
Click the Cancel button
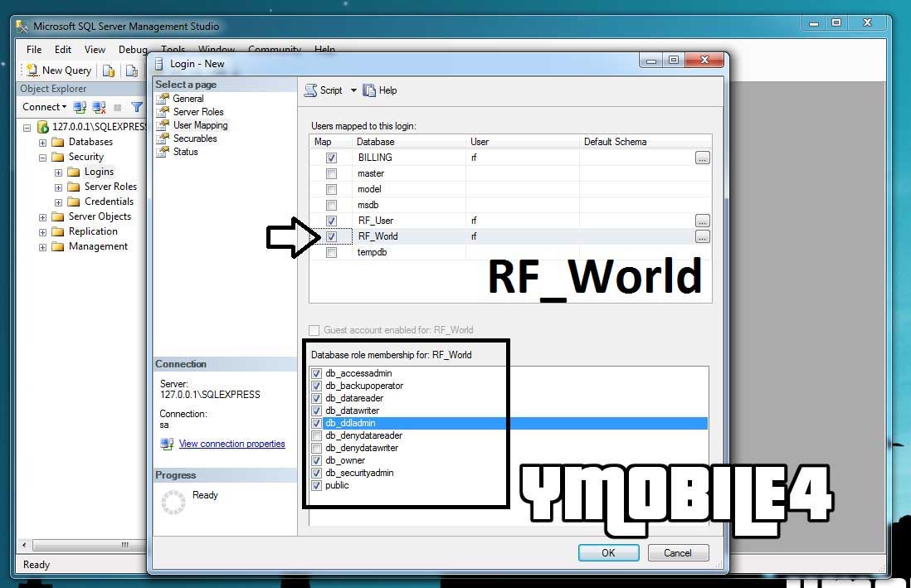tap(677, 552)
